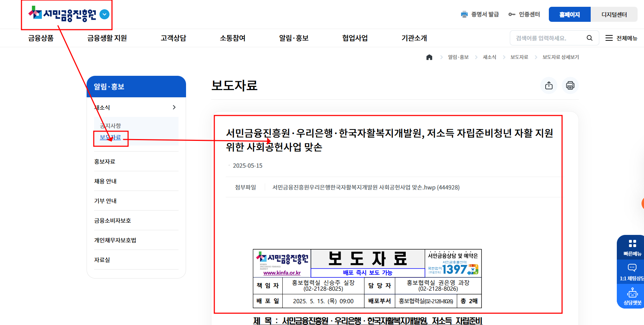Collapse the 새소식 sidebar chevron
This screenshot has height=325, width=644.
tap(174, 107)
